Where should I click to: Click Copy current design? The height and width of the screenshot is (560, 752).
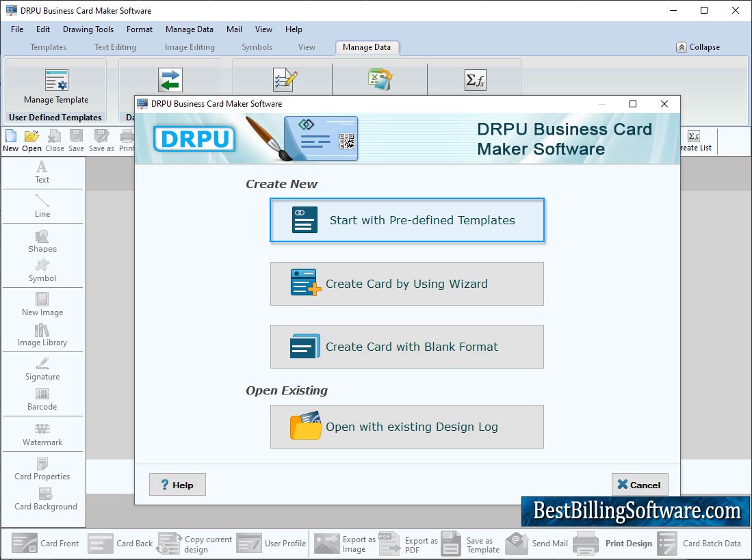[x=195, y=544]
